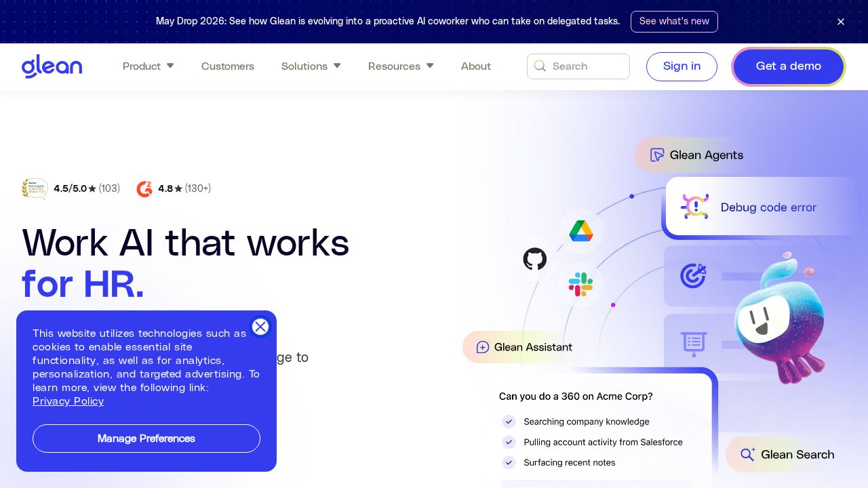This screenshot has height=488, width=868.
Task: Click checkmark beside Surfacing recent notes
Action: click(x=509, y=462)
